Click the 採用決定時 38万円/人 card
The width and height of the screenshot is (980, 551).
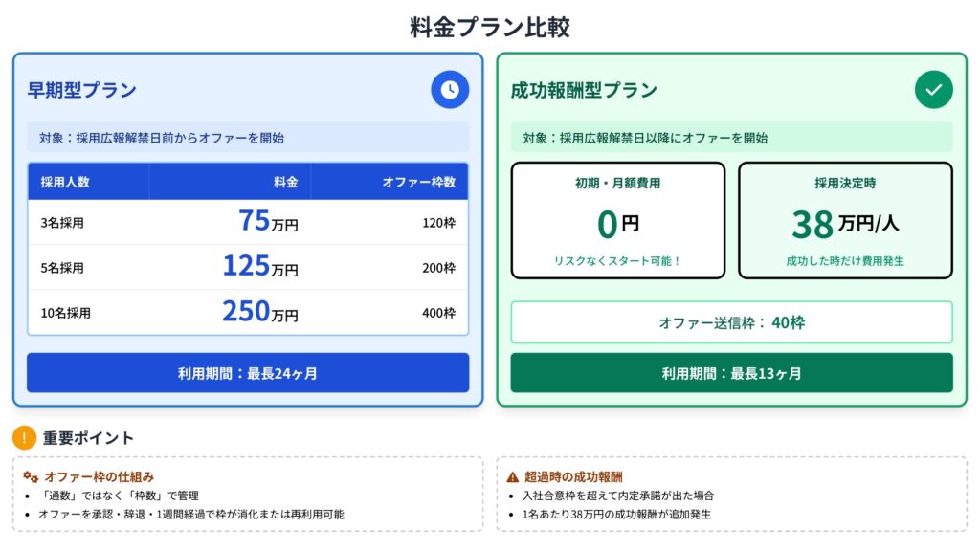[845, 221]
